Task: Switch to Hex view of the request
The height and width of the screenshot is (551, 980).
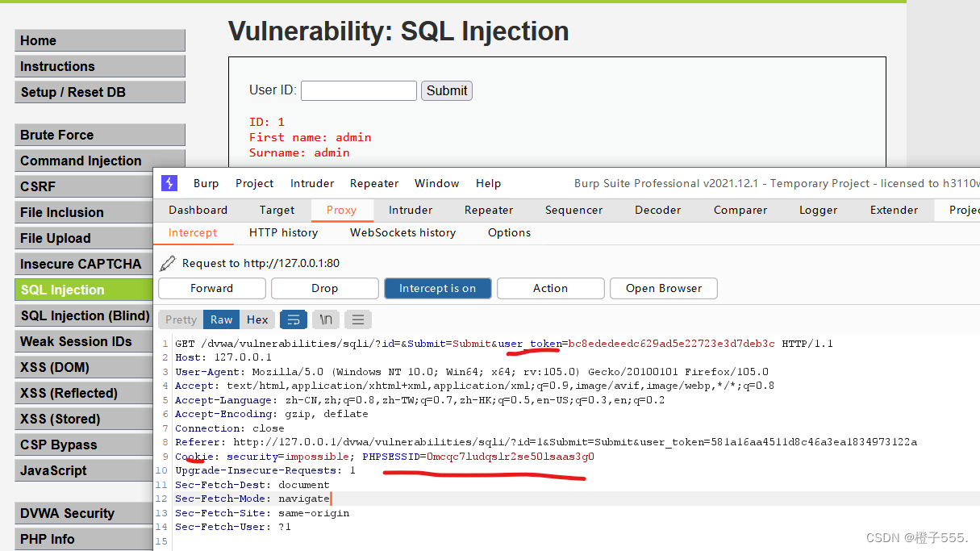Action: pos(257,319)
